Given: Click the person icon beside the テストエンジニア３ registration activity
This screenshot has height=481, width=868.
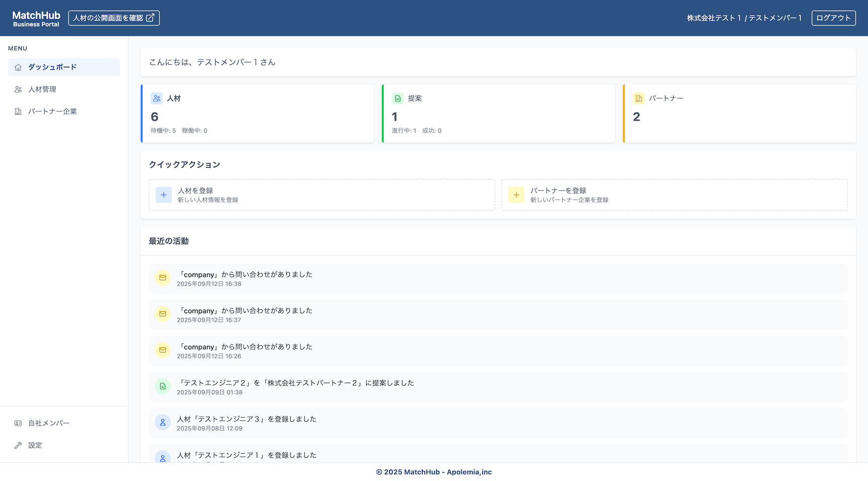Looking at the screenshot, I should pyautogui.click(x=163, y=423).
